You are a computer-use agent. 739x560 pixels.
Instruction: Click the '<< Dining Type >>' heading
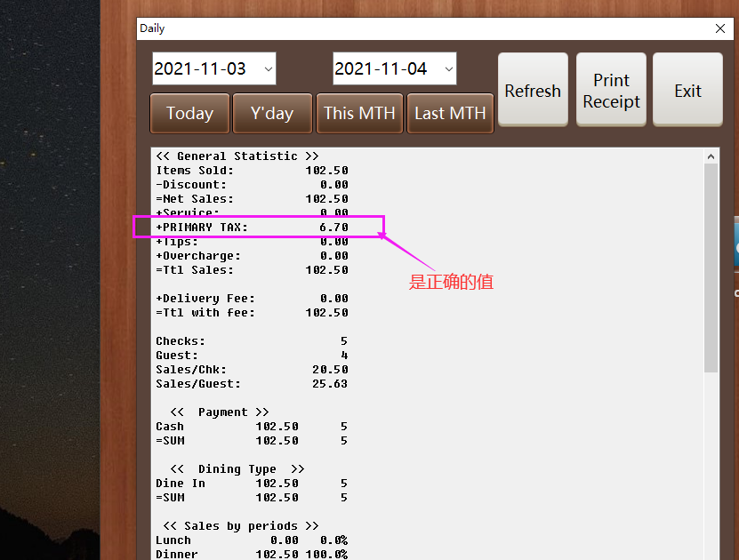coord(237,469)
